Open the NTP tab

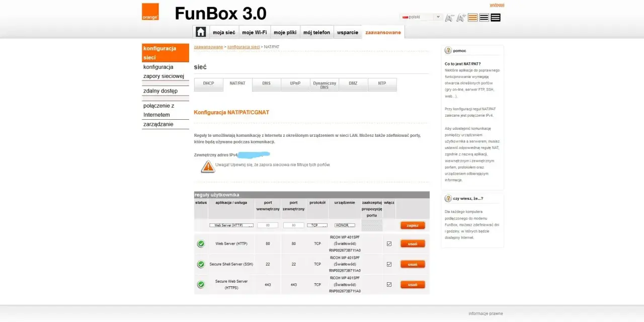pyautogui.click(x=382, y=84)
